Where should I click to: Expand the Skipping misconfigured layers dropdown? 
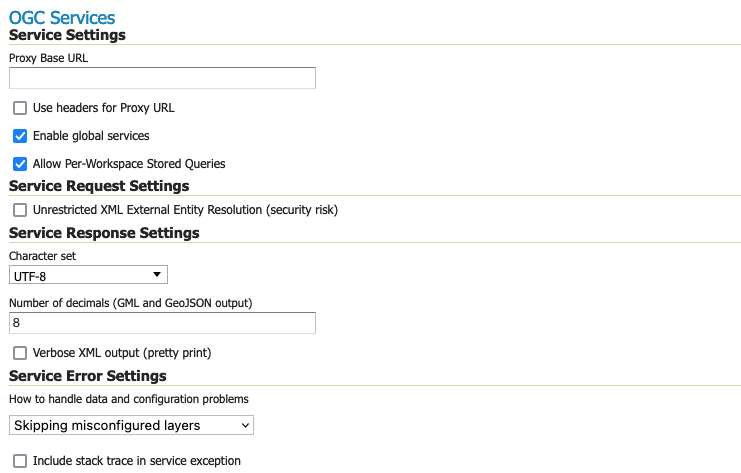pyautogui.click(x=131, y=426)
